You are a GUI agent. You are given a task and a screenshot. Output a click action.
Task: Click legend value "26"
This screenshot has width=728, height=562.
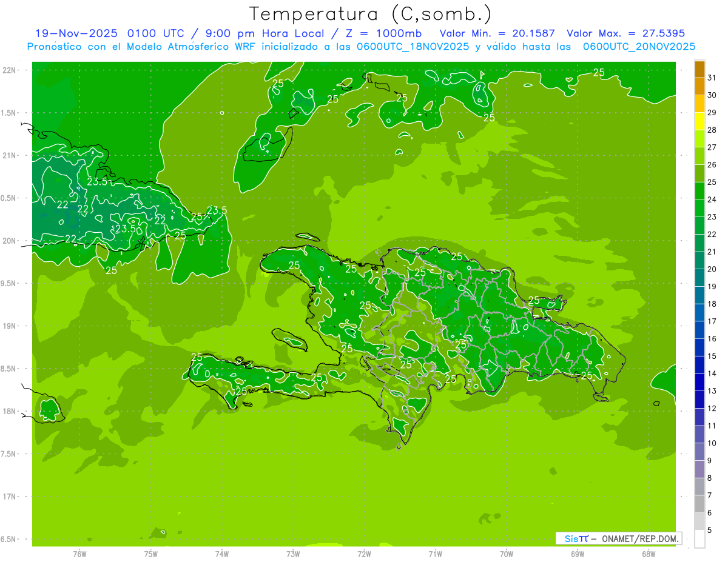point(712,165)
